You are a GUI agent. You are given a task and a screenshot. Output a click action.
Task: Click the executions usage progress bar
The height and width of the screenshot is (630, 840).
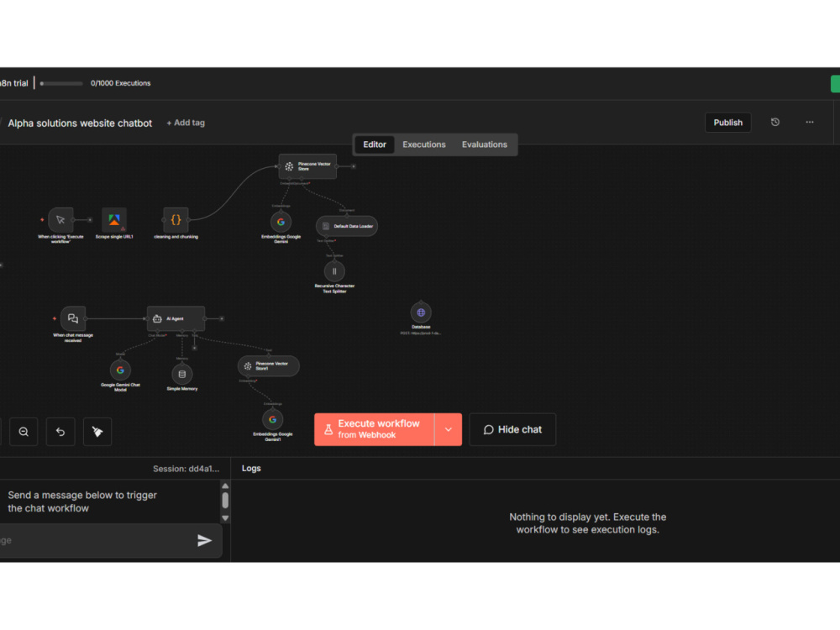61,83
